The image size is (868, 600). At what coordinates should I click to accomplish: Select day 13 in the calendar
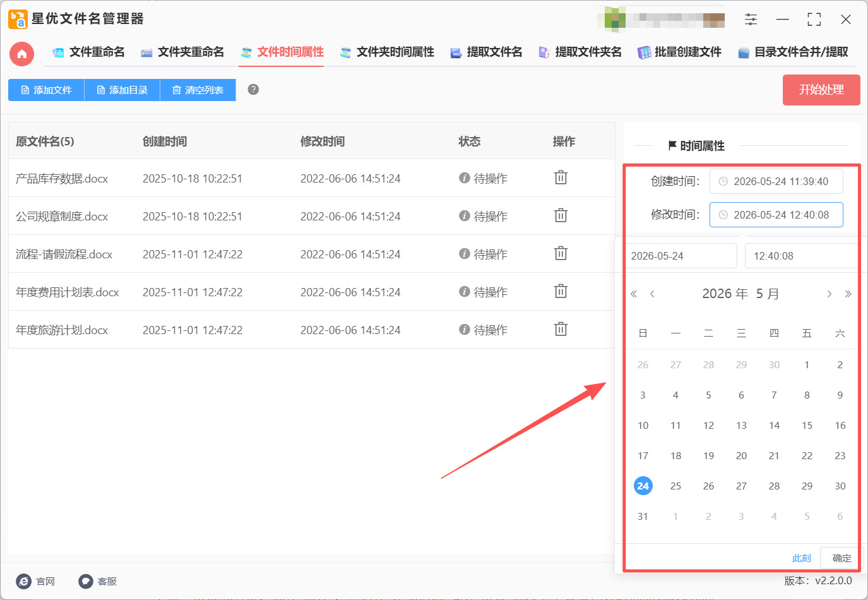click(741, 425)
